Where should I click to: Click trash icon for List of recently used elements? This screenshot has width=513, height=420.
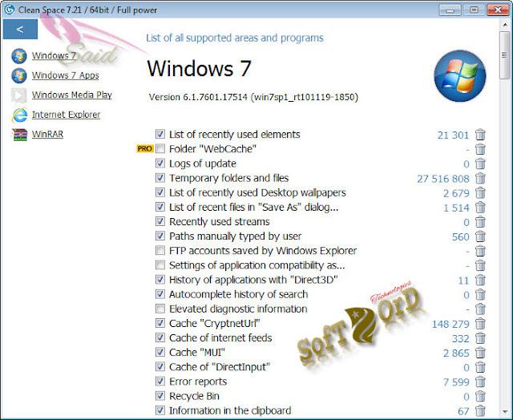[480, 135]
